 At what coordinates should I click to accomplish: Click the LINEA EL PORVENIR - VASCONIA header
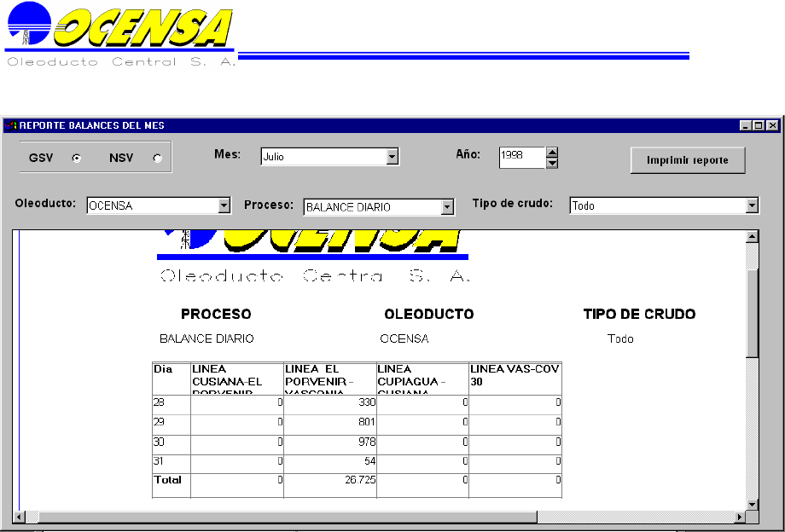point(330,379)
